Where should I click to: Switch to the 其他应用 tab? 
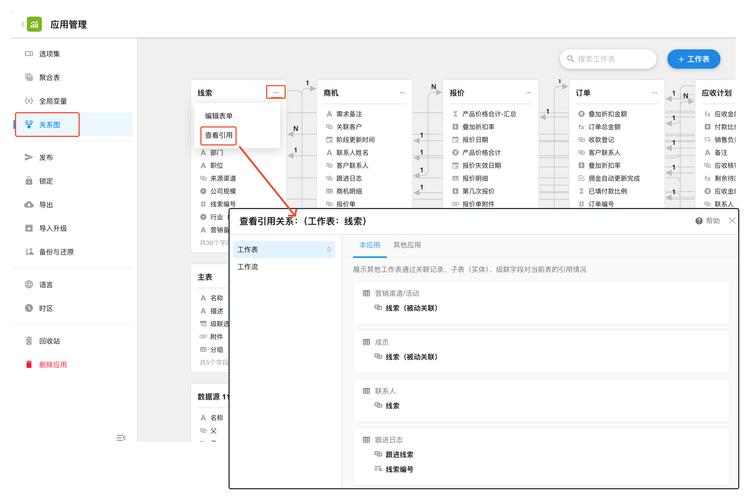click(407, 245)
